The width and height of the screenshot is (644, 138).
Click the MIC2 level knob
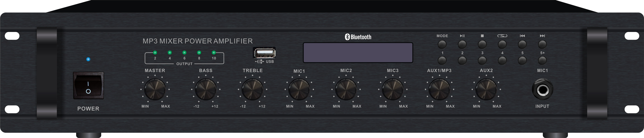(x=346, y=89)
